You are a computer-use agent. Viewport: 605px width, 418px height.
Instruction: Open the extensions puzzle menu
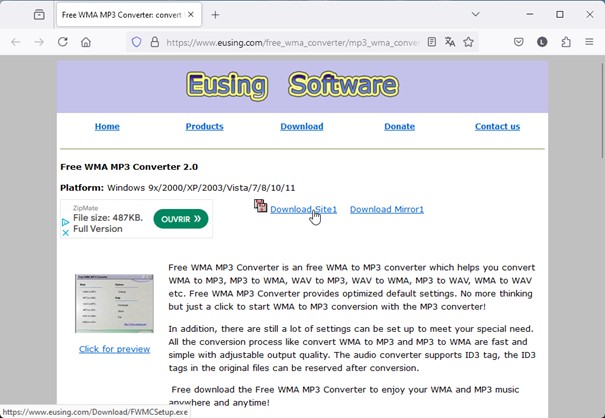pyautogui.click(x=566, y=42)
